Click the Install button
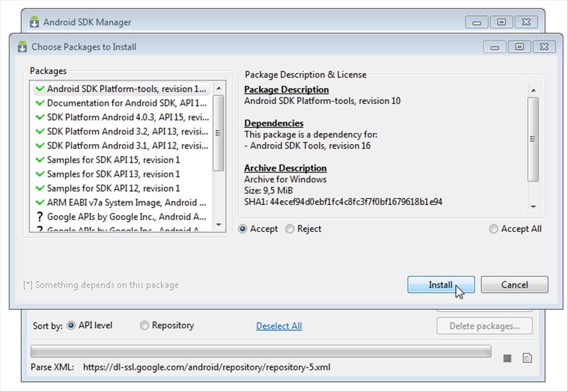 click(441, 284)
